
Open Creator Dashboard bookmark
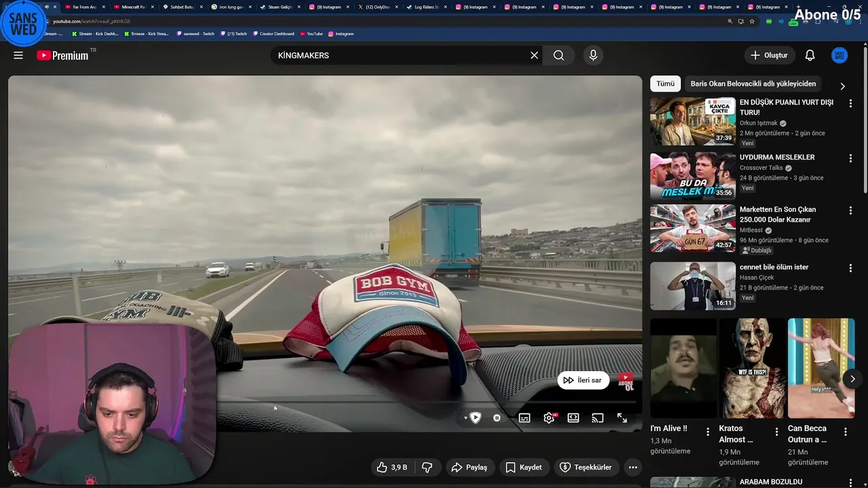[x=273, y=33]
